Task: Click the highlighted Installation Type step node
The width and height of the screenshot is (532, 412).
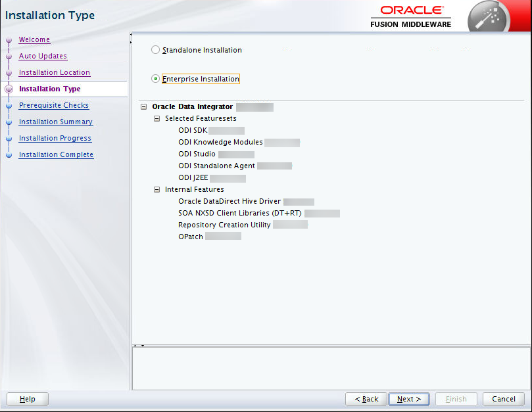Action: 49,89
